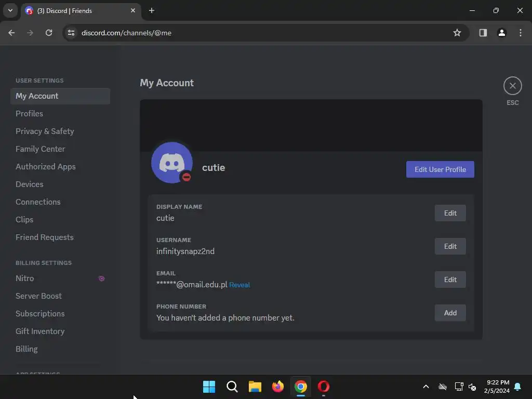
Task: Open Windows Search from the taskbar
Action: click(x=232, y=387)
